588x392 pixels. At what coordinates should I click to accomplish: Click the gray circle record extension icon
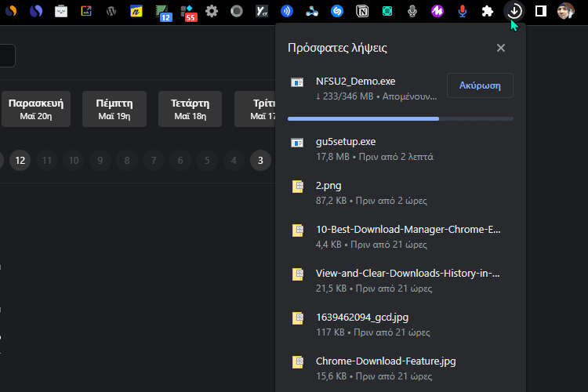(x=237, y=11)
